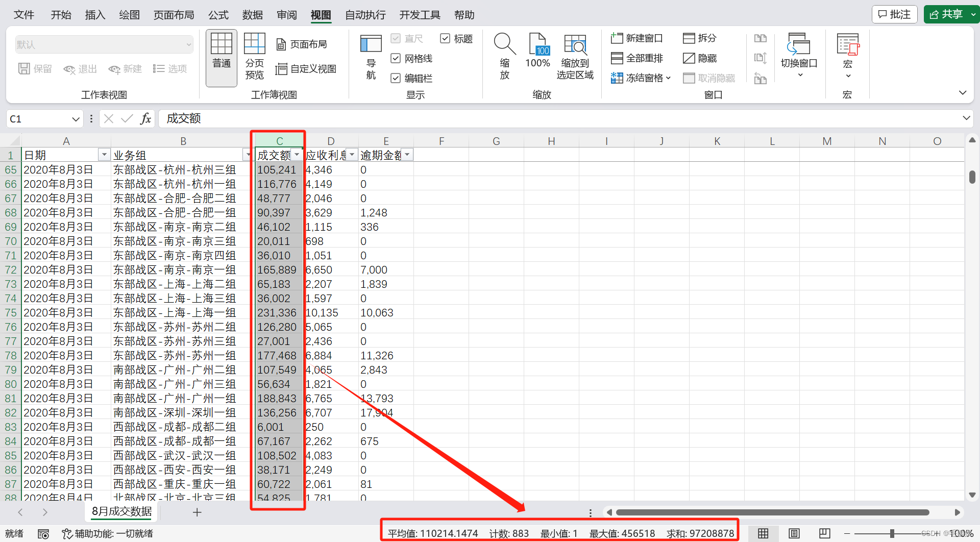Open Custom Views (自定义视图)
Screen dimensions: 980x542
pos(306,69)
